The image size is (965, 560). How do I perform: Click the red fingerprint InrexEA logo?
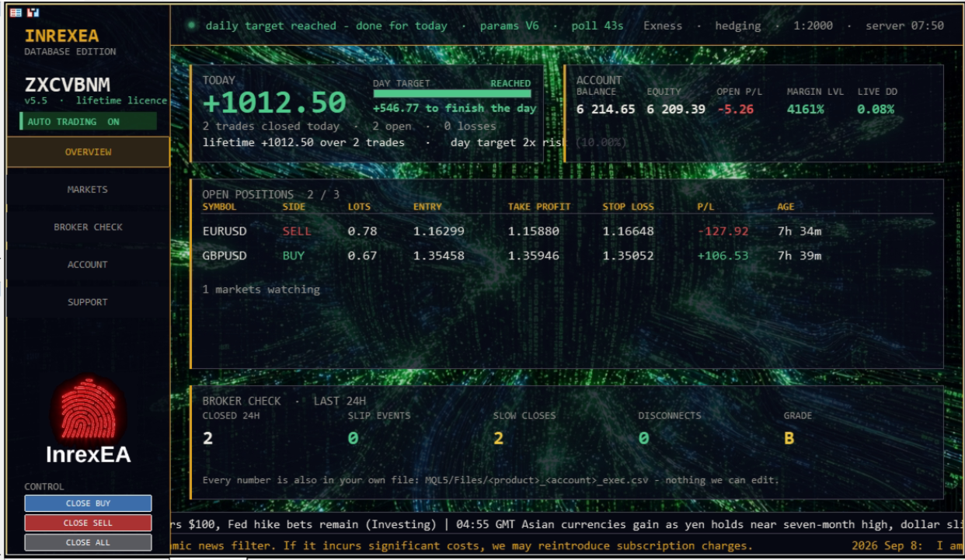coord(88,409)
